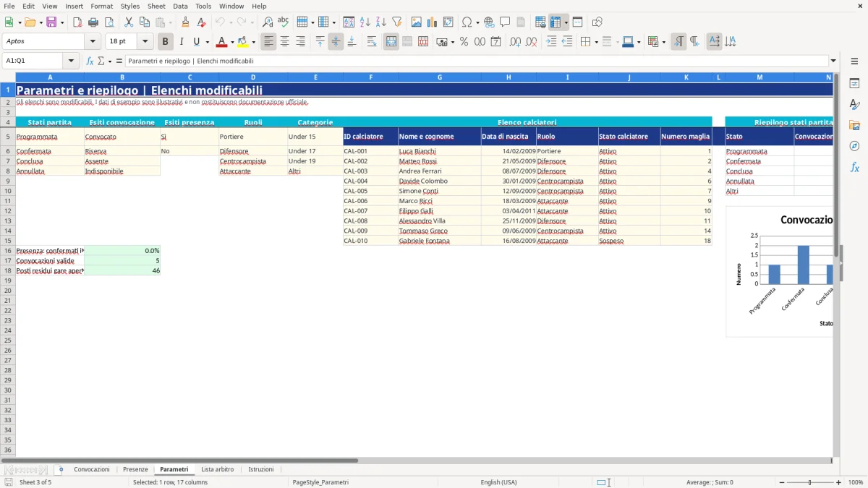This screenshot has width=868, height=488.
Task: Open the background color dropdown arrow
Action: click(253, 42)
